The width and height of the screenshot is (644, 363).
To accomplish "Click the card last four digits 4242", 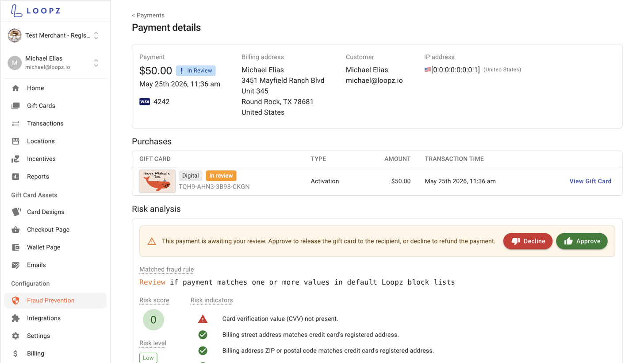I will (161, 102).
